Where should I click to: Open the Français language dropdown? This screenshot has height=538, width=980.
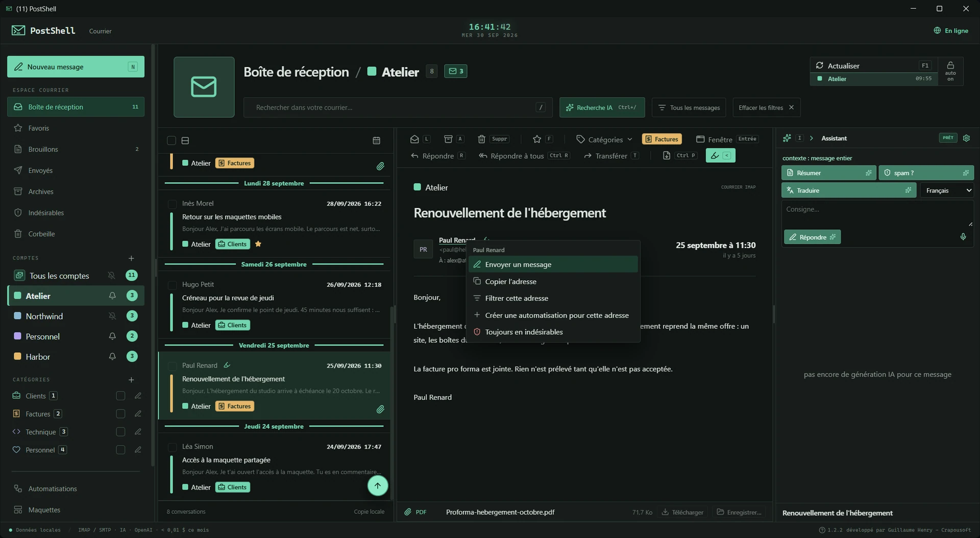pyautogui.click(x=947, y=190)
